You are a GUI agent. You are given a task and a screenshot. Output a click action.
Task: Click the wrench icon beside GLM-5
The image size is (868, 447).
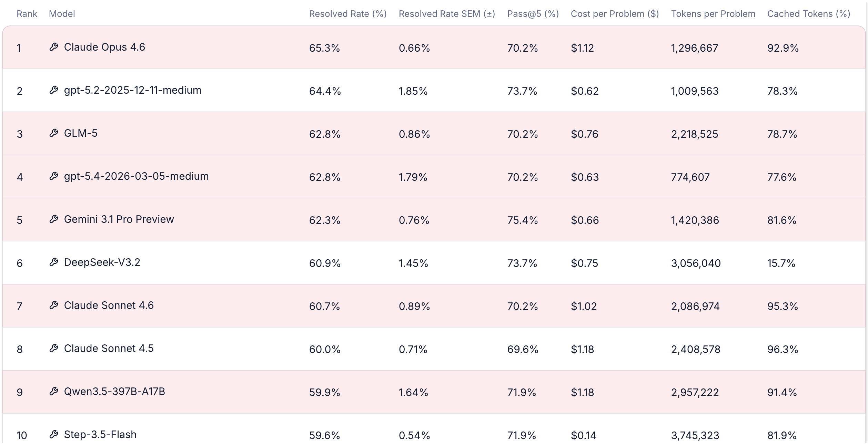pos(54,133)
